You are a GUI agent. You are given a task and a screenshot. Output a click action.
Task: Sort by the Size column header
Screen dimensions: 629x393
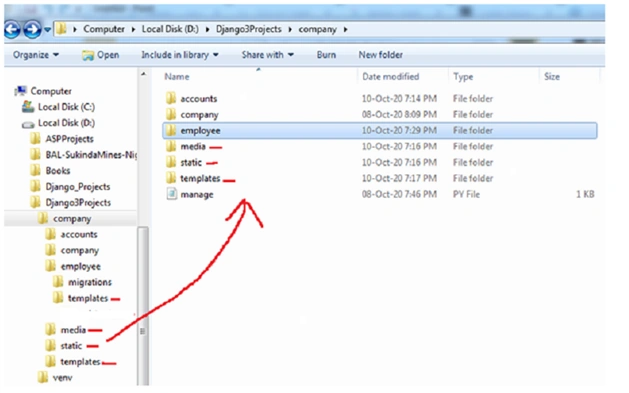[x=552, y=77]
